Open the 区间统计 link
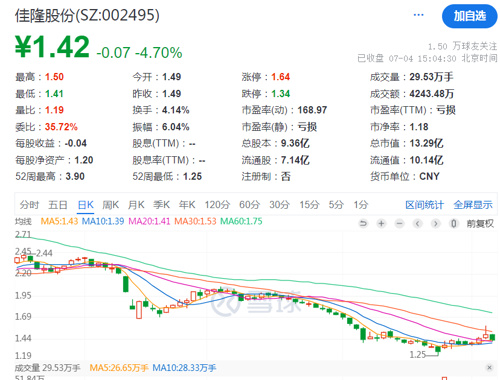This screenshot has height=380, width=500. [x=424, y=205]
